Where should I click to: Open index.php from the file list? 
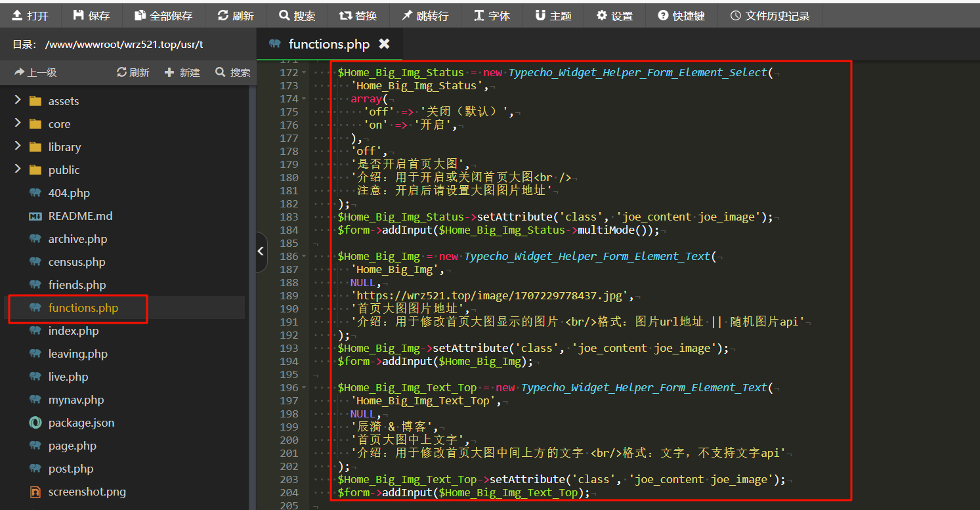[x=74, y=331]
